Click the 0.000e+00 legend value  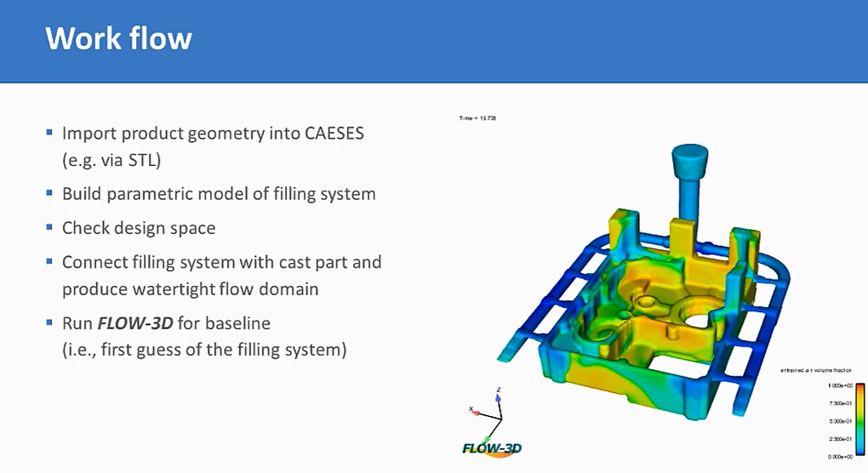(840, 457)
